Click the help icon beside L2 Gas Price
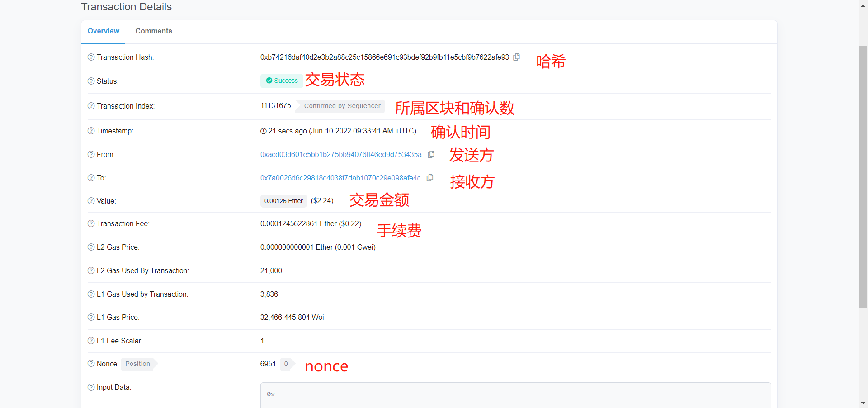This screenshot has height=408, width=868. point(90,247)
